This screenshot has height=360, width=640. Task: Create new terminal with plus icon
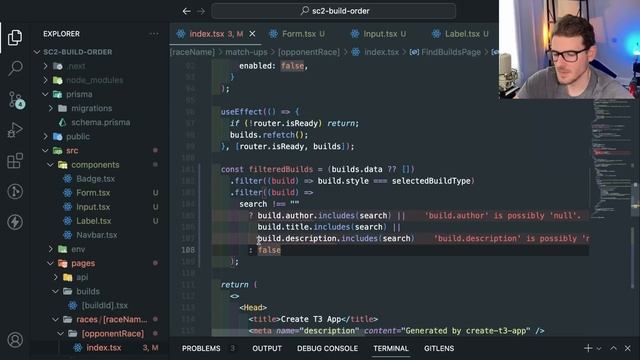pyautogui.click(x=588, y=348)
